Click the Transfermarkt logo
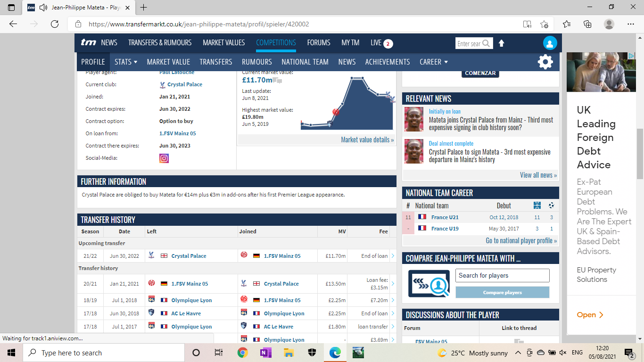Image resolution: width=644 pixels, height=362 pixels. point(88,42)
